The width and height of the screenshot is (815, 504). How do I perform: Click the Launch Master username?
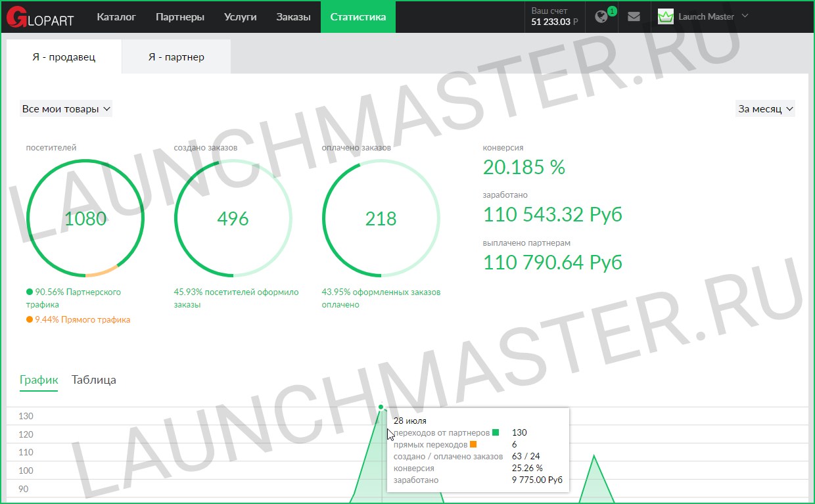coord(706,17)
